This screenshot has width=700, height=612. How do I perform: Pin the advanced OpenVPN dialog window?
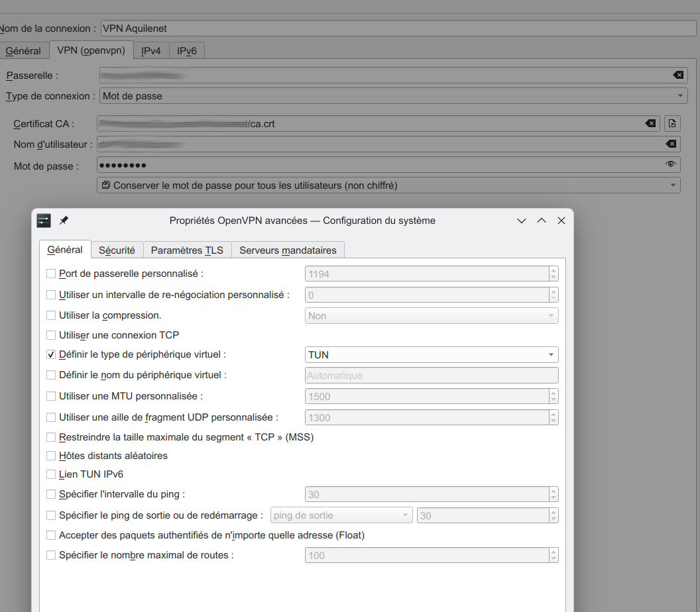64,221
